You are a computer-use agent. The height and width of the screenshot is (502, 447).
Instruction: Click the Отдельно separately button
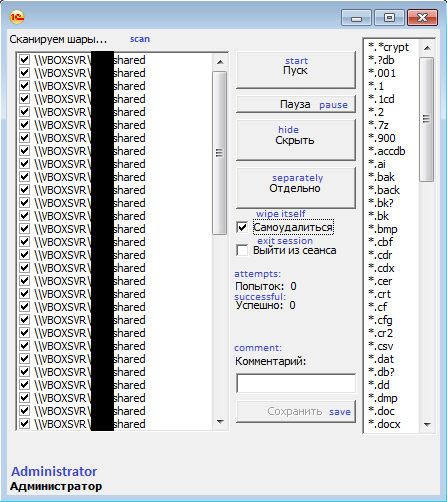click(x=296, y=188)
